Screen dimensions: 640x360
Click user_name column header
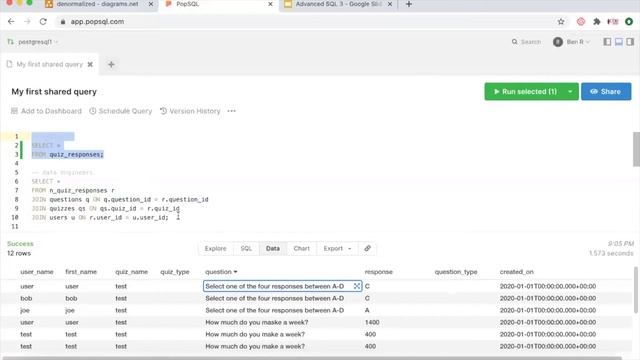(x=37, y=272)
